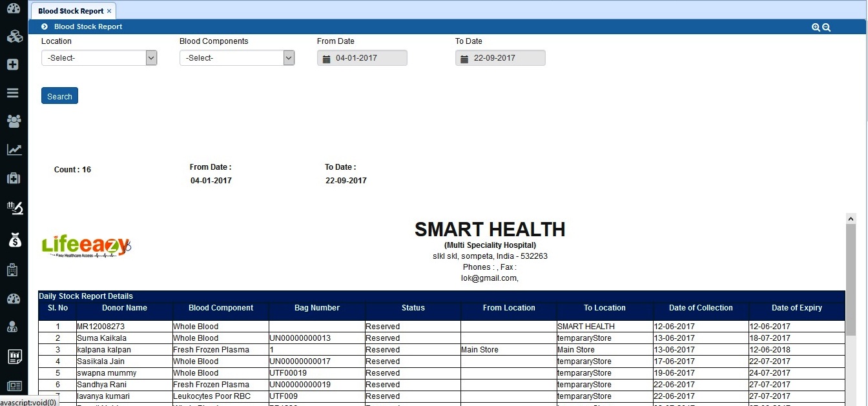Click the cubes inventory icon in sidebar
This screenshot has height=406, width=868.
[14, 36]
